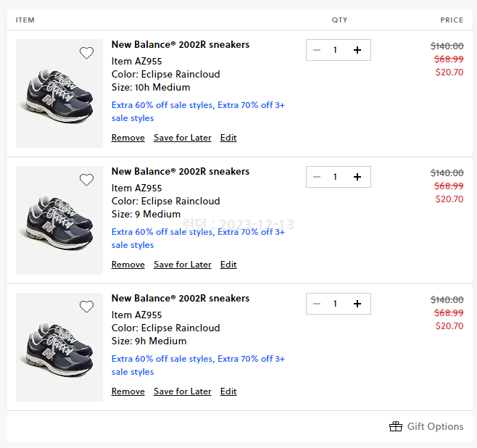The image size is (477, 448).
Task: Toggle wishlist heart for size 9h Medium sneakers
Action: click(86, 307)
